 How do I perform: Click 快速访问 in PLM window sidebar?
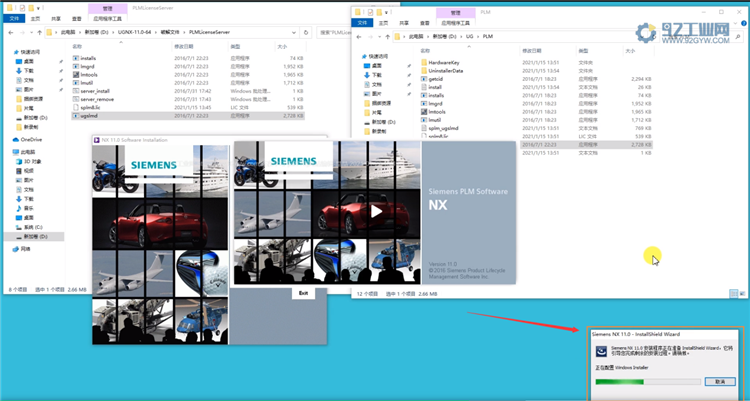point(378,56)
